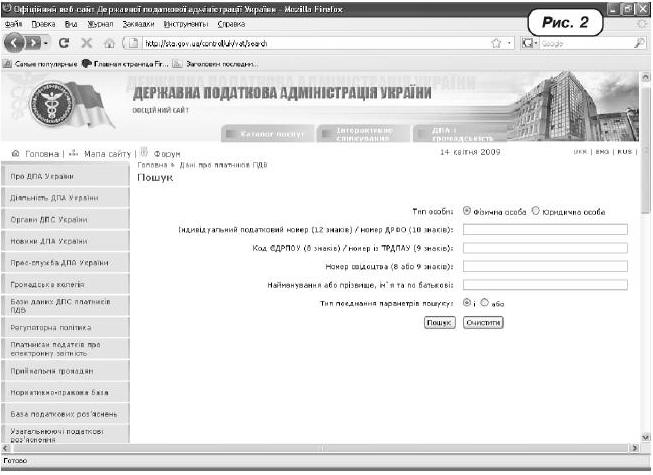The height and width of the screenshot is (475, 653).
Task: Bookmark page with the star icon
Action: tap(495, 44)
